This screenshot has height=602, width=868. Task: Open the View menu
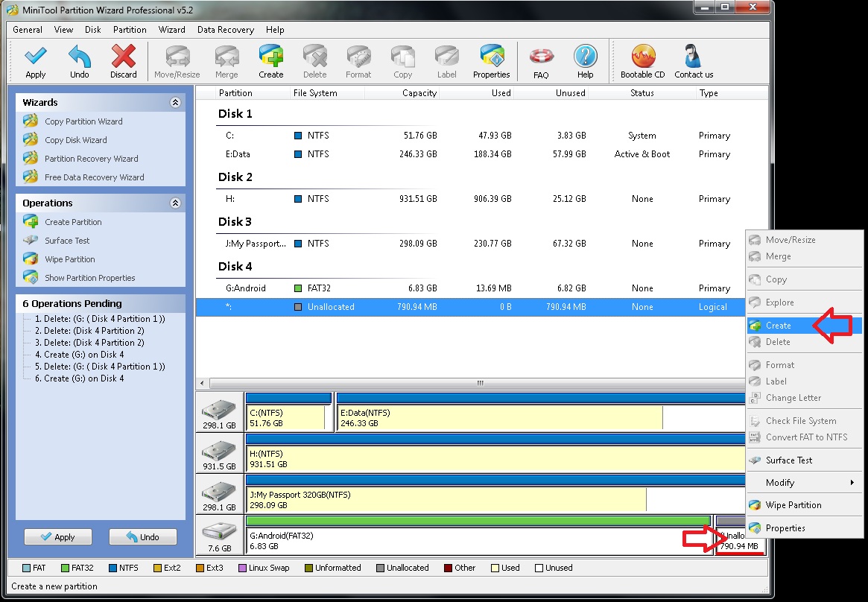[63, 30]
